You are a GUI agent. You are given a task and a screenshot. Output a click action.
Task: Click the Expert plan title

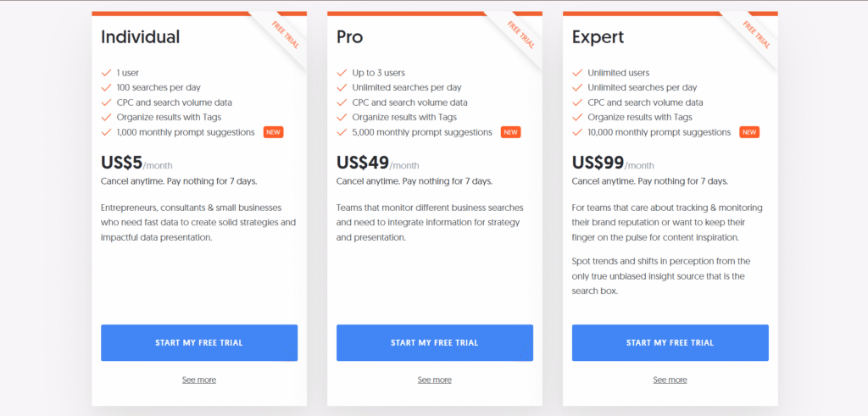tap(598, 37)
